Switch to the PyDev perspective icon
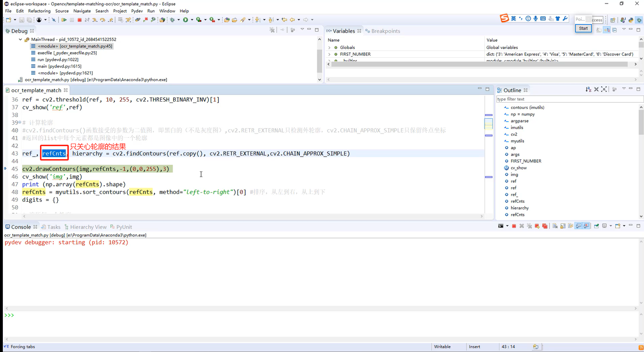The width and height of the screenshot is (644, 352). tap(631, 20)
